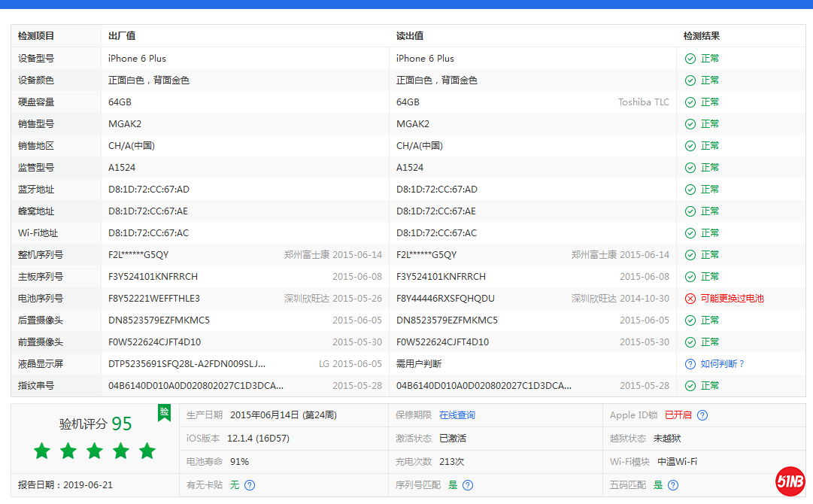Click the help icon next to 序列号匹配
Viewport: 813px width, 504px height.
click(x=468, y=485)
